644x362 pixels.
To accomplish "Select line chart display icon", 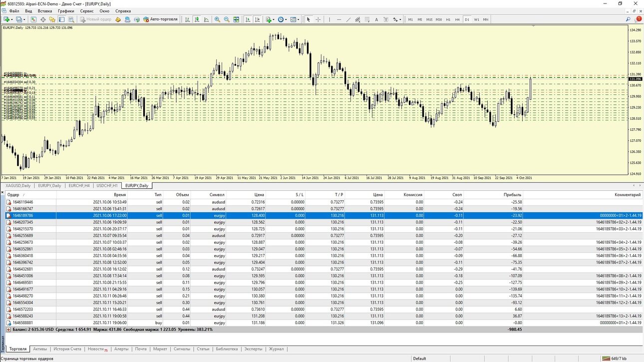I will [x=206, y=19].
